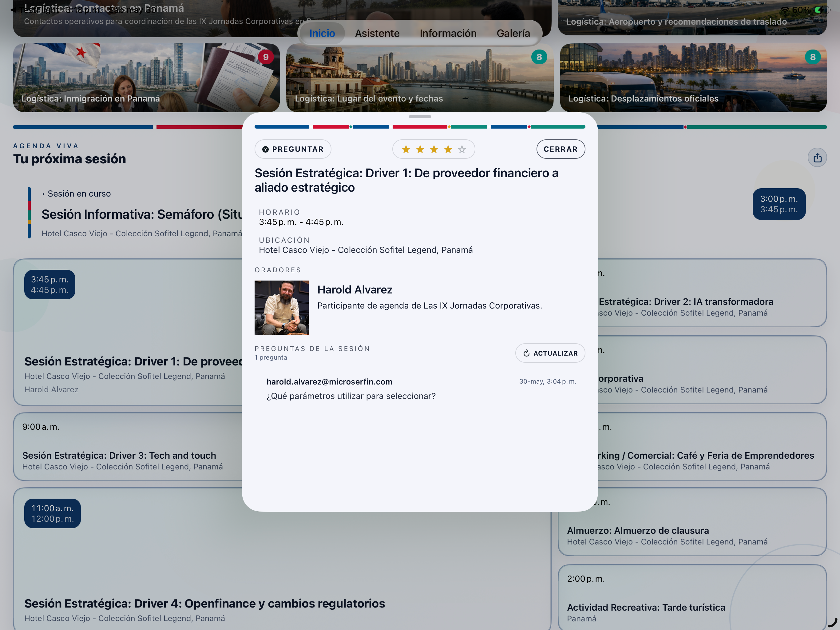The width and height of the screenshot is (840, 630).
Task: Refresh questions with the Actualizar button
Action: coord(550,353)
